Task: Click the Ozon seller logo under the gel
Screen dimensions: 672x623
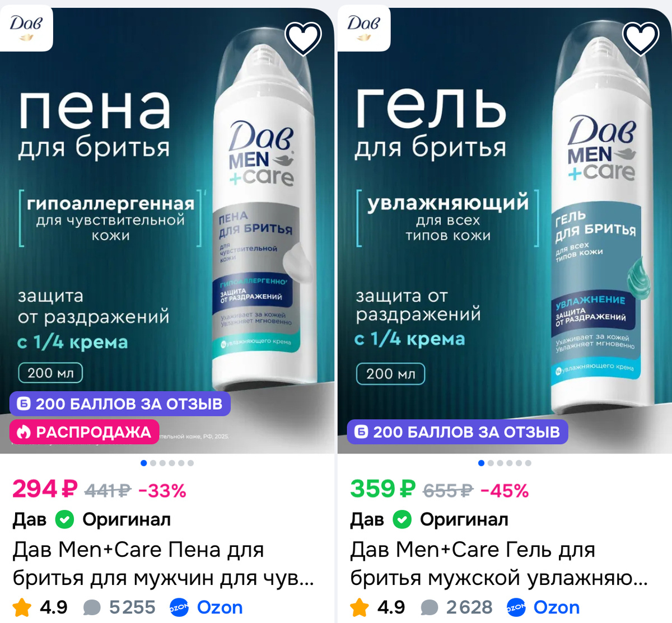Action: click(x=516, y=607)
